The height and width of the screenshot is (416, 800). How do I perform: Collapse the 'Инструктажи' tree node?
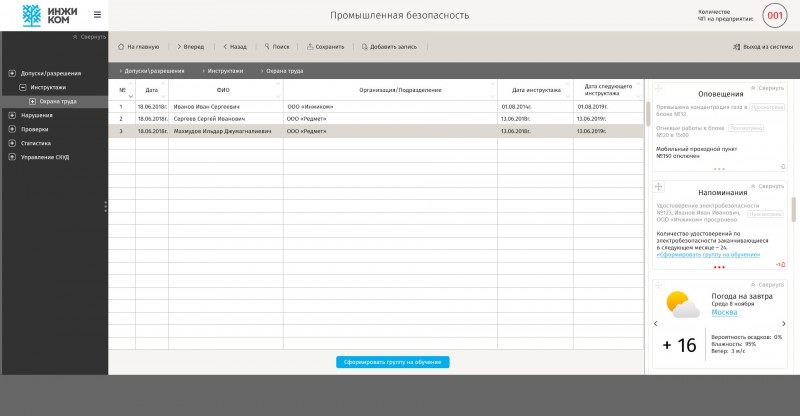[x=22, y=87]
